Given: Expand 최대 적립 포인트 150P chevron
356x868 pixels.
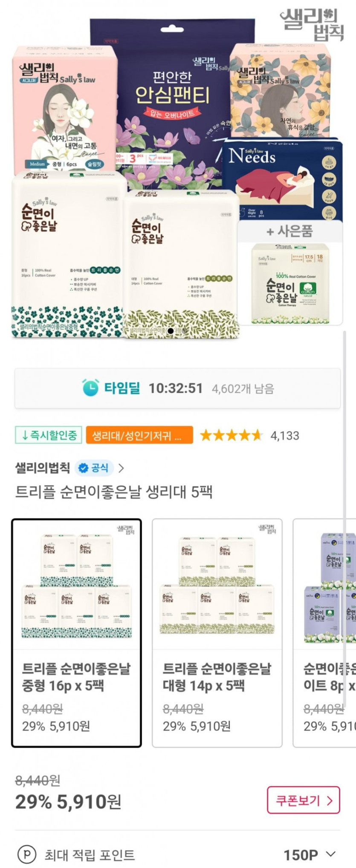Looking at the screenshot, I should pos(330,854).
